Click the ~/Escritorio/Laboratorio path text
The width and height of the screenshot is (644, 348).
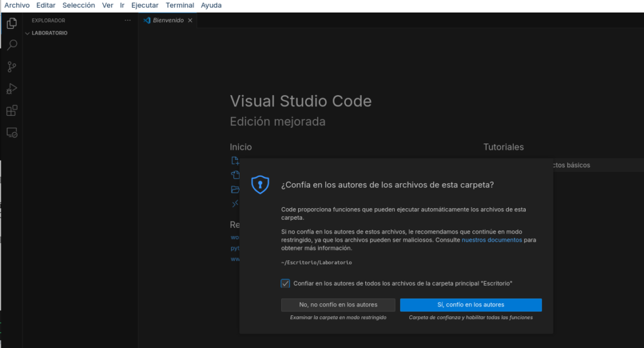coord(316,262)
